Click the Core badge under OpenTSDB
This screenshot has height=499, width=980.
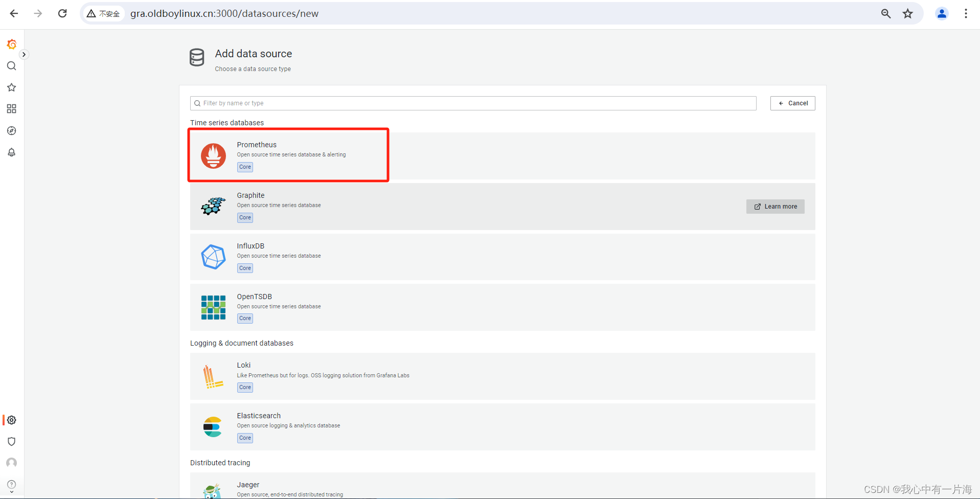[x=245, y=319]
